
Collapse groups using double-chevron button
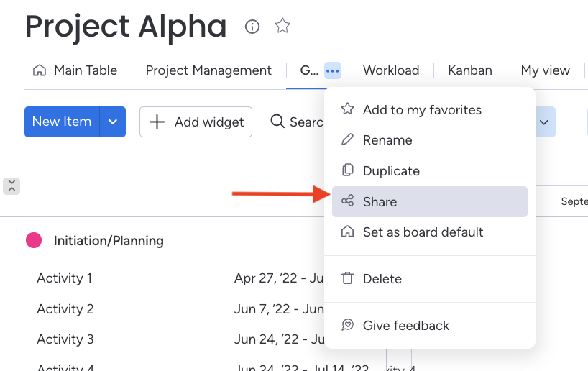pos(12,185)
